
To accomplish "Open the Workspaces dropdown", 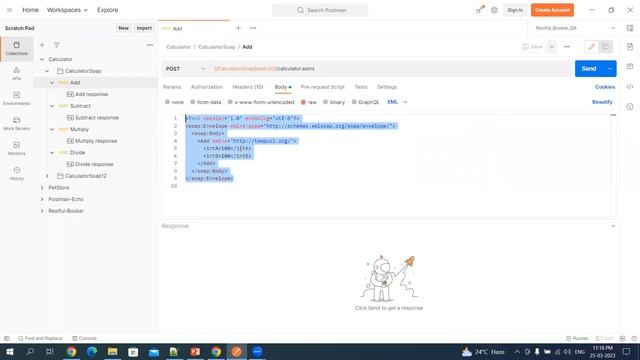I will (x=67, y=10).
